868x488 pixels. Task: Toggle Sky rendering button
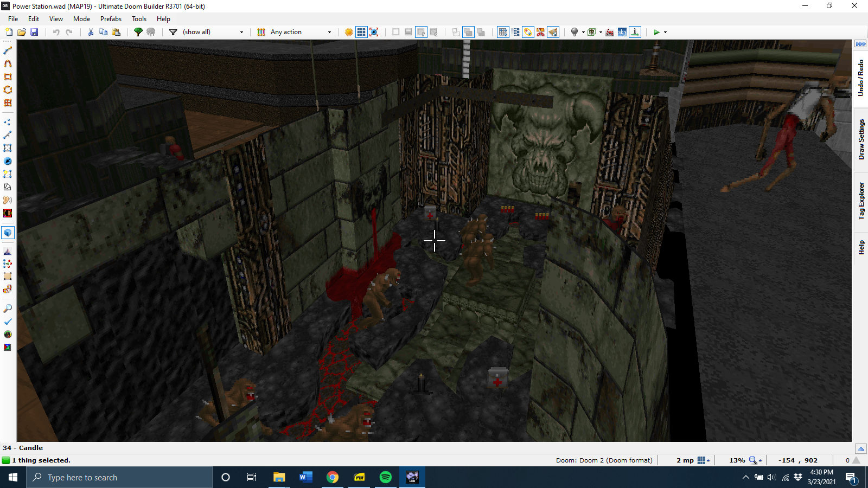click(622, 32)
